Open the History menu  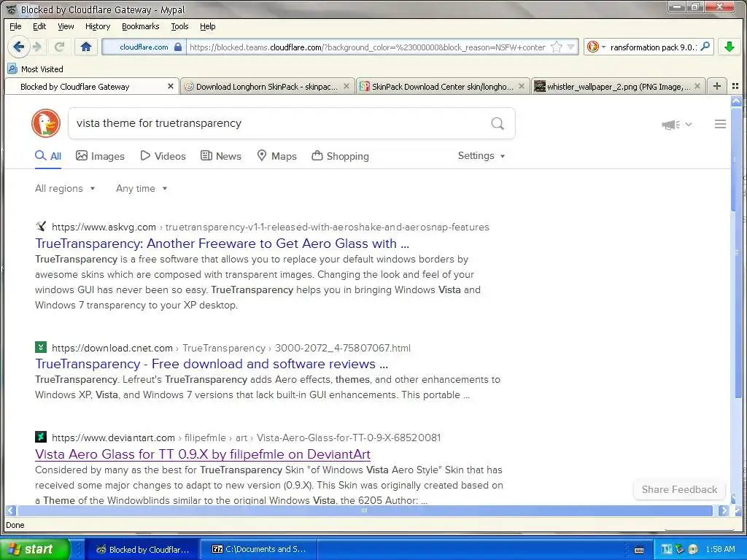click(98, 26)
